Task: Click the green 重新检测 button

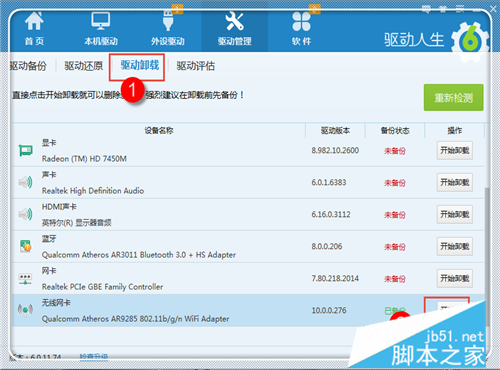Action: (453, 98)
